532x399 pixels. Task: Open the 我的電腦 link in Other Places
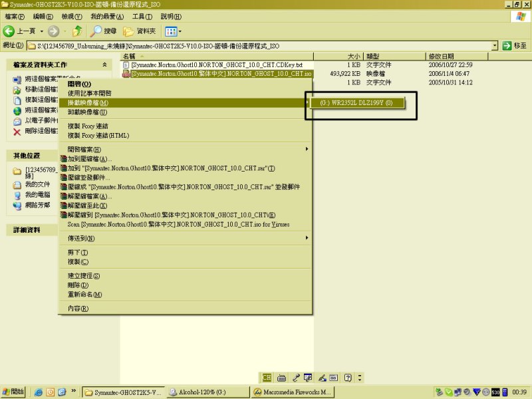point(37,195)
